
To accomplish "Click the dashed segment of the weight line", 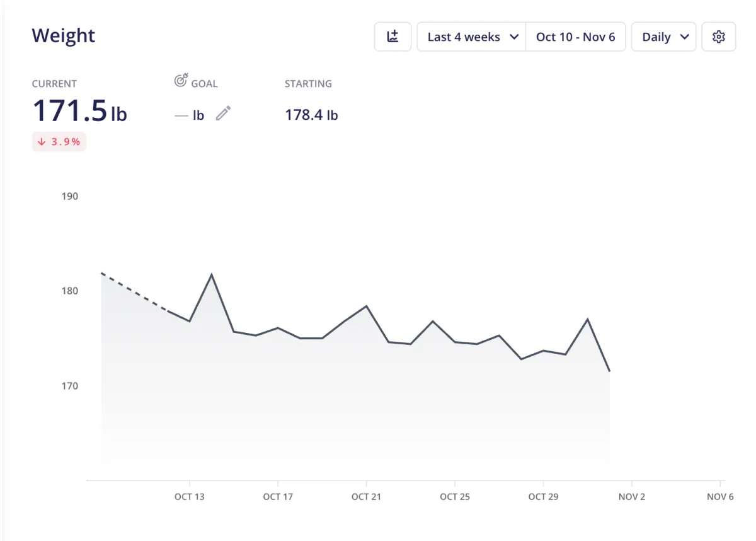I will coord(134,292).
